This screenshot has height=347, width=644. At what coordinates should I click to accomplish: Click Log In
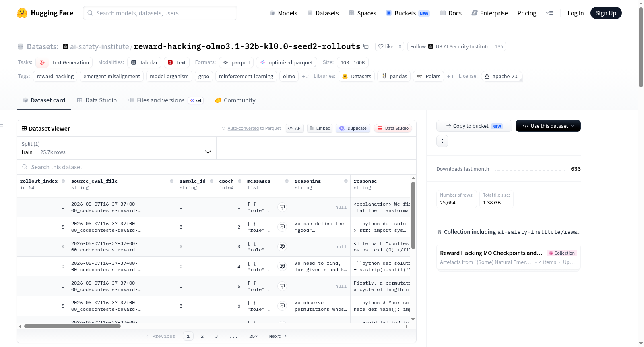[x=576, y=13]
